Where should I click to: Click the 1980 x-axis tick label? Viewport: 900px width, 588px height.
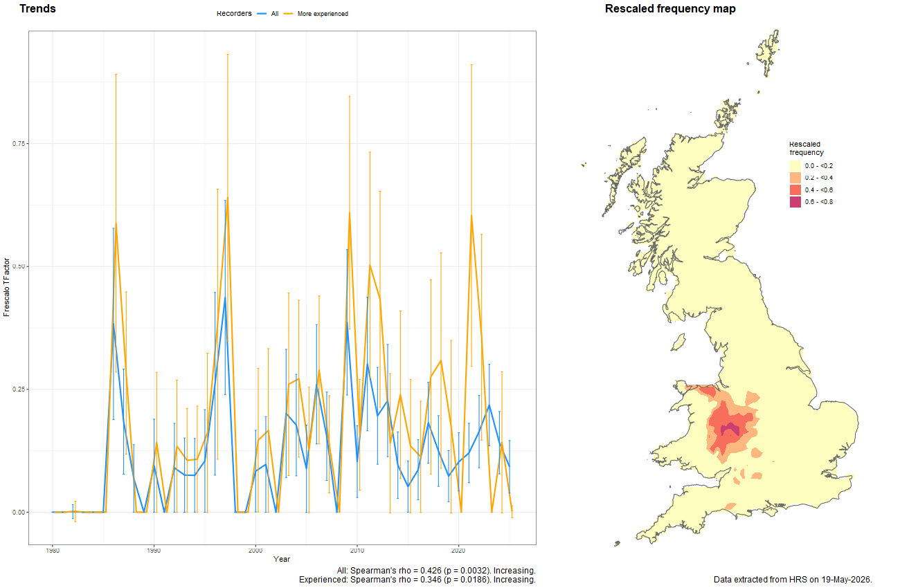coord(53,551)
